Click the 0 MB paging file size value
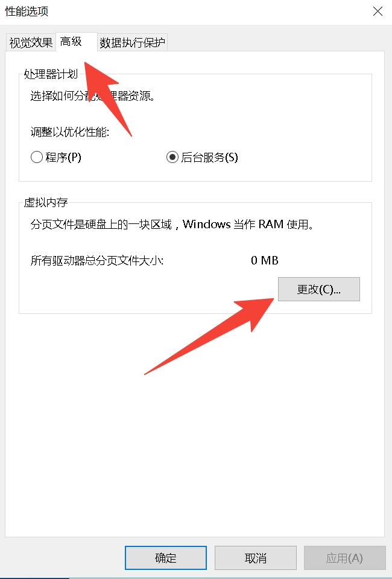 coord(264,260)
